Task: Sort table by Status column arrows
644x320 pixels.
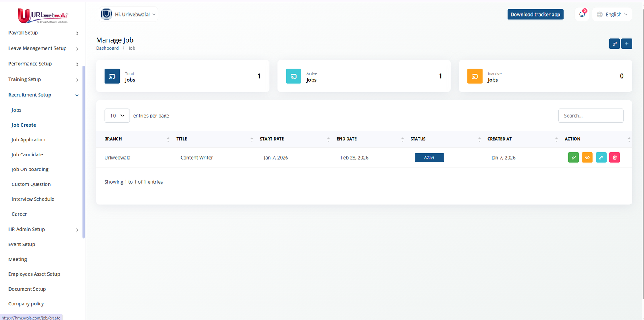Action: coord(479,139)
